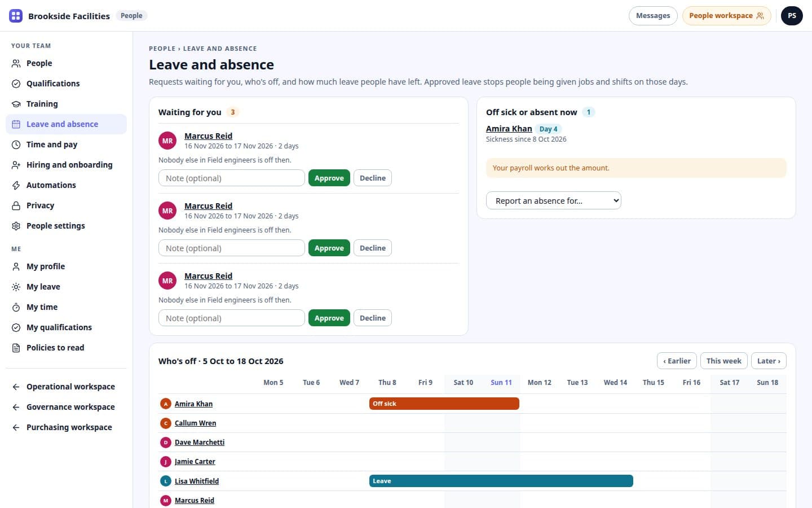This screenshot has height=508, width=812.
Task: Show earlier dates in Who's off
Action: (677, 361)
